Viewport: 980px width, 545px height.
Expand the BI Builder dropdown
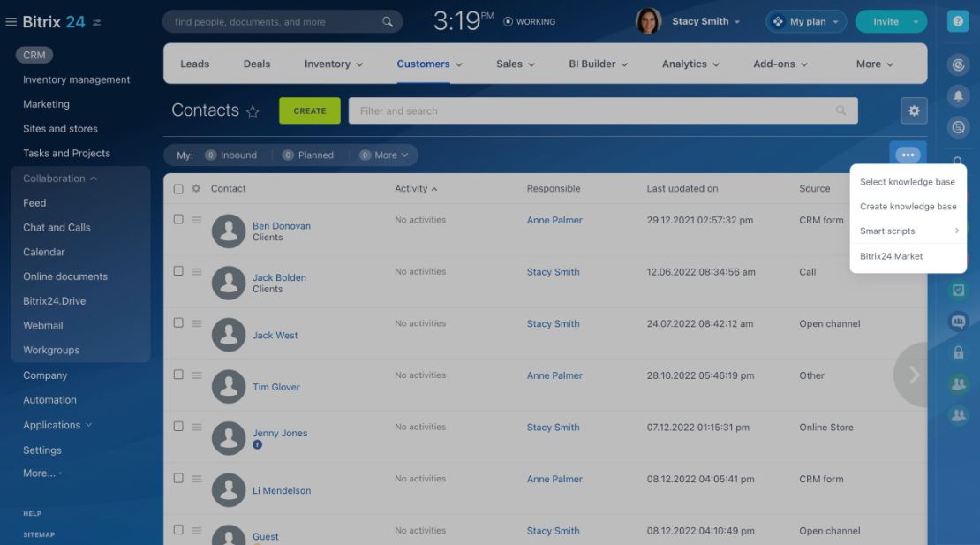coord(598,64)
